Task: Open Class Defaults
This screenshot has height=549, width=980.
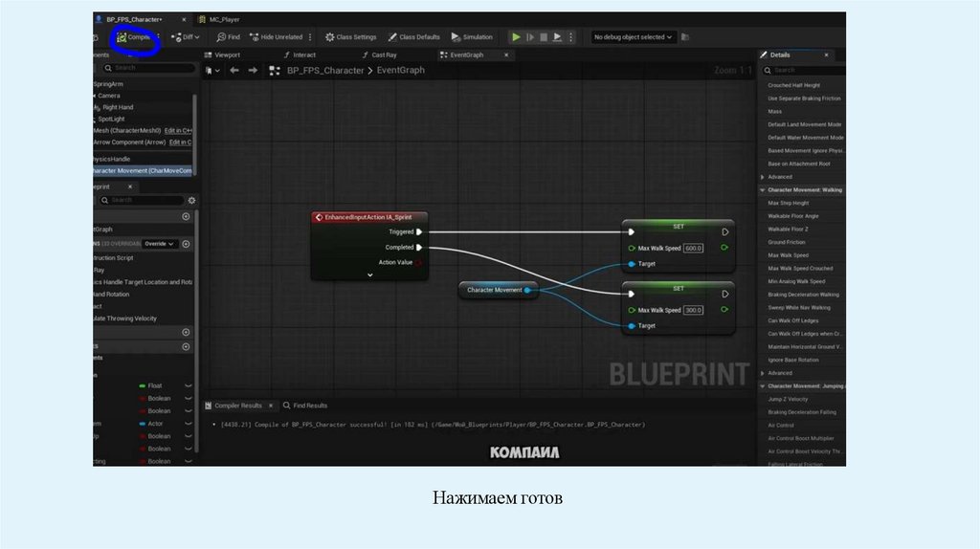Action: click(x=413, y=37)
